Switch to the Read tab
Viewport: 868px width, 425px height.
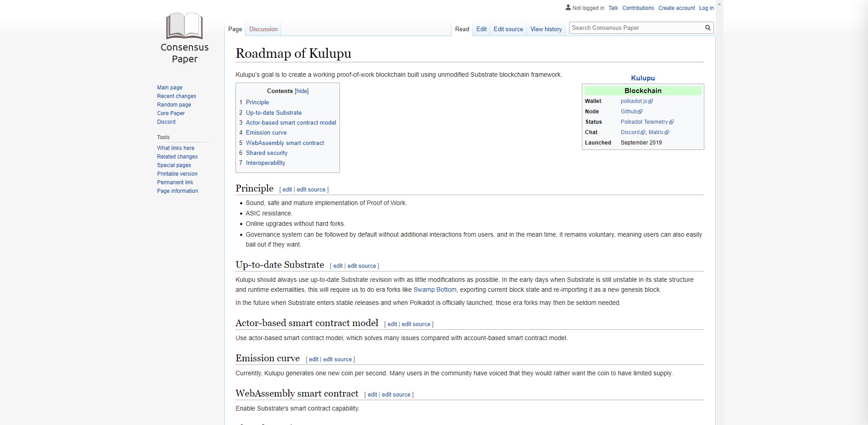pyautogui.click(x=462, y=29)
